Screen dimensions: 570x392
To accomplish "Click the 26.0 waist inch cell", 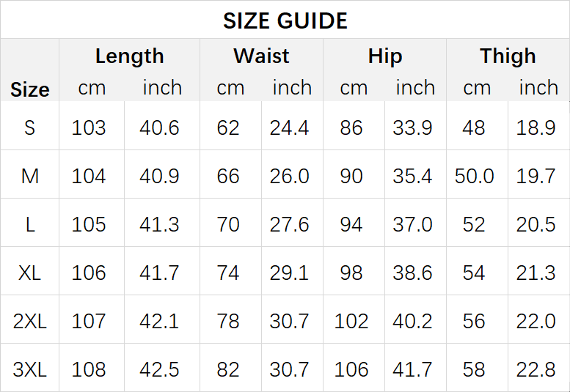I will click(x=289, y=177).
